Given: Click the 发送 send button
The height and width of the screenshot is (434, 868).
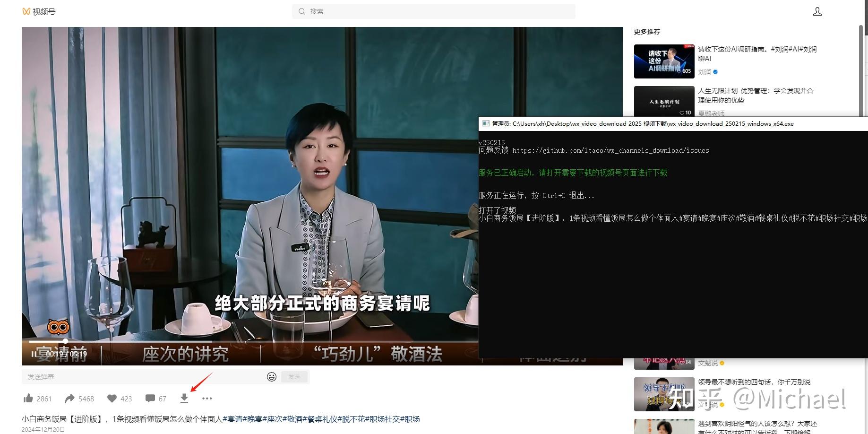Looking at the screenshot, I should [x=294, y=377].
